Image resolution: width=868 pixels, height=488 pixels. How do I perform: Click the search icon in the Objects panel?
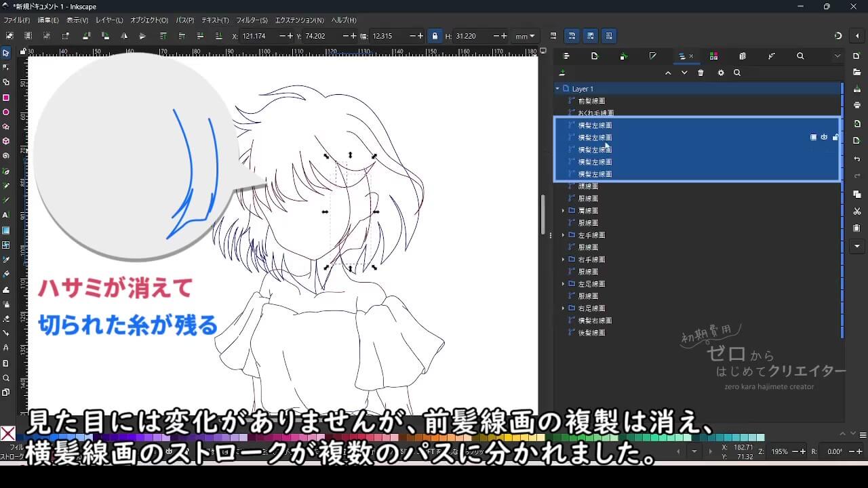[x=736, y=72]
